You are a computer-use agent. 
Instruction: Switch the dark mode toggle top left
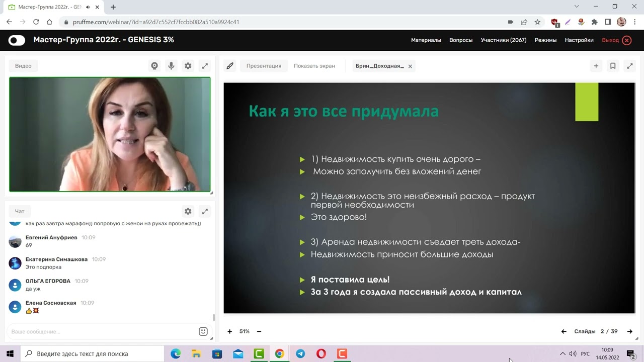coord(17,40)
